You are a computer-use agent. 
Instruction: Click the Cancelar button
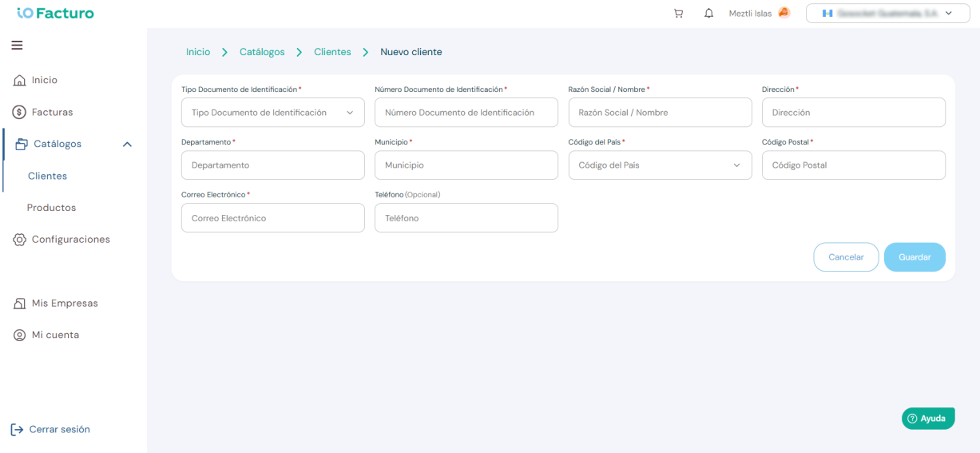(846, 257)
